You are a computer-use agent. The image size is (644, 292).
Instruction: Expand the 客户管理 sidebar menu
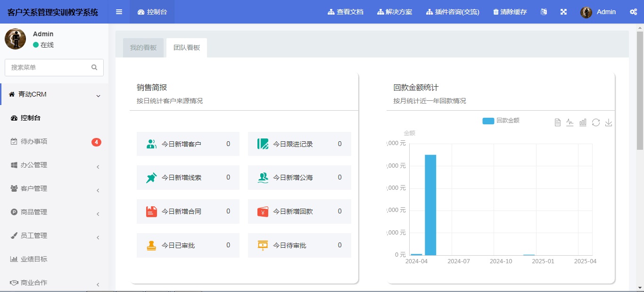pos(54,189)
